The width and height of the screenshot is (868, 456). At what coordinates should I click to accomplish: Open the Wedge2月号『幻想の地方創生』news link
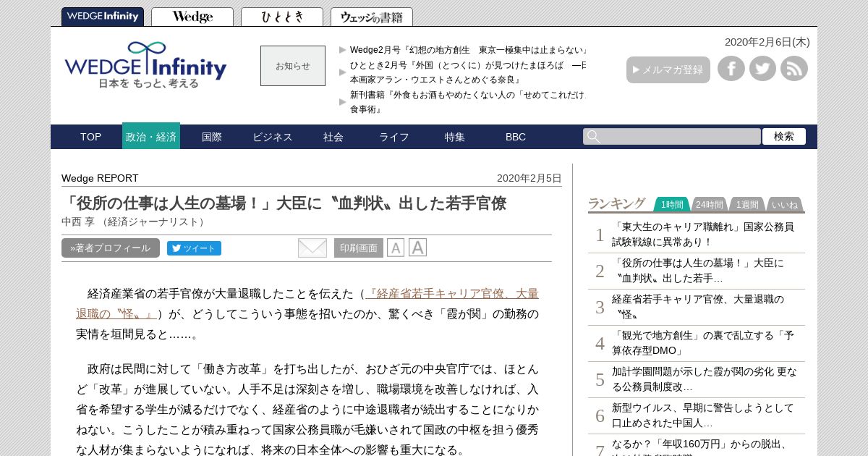click(x=468, y=50)
